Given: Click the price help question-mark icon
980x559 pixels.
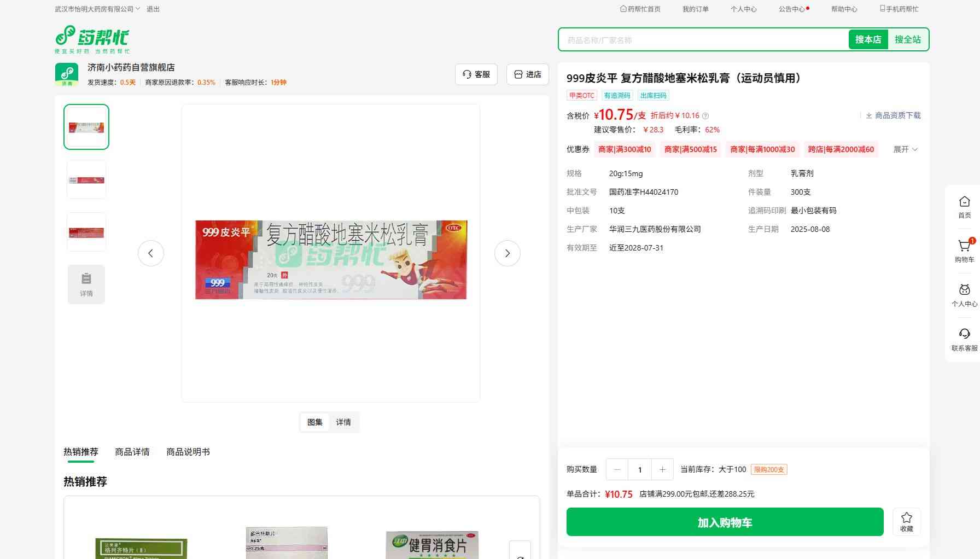Looking at the screenshot, I should click(705, 116).
